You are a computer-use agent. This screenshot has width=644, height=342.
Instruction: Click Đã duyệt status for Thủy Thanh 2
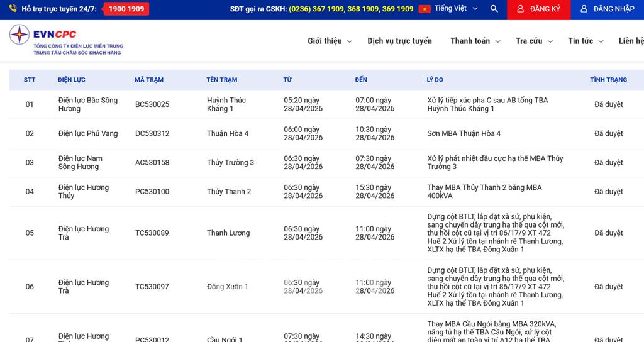pyautogui.click(x=608, y=192)
